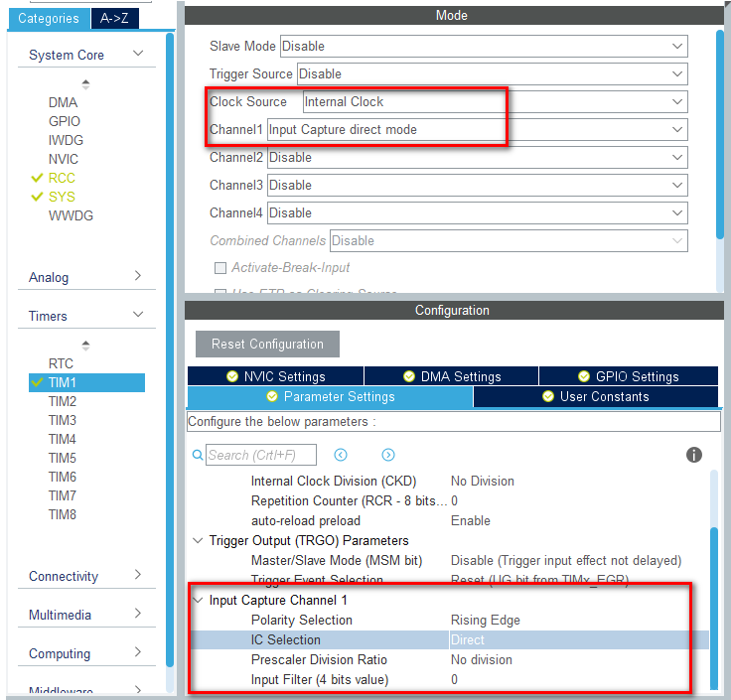Viewport: 731px width, 700px height.
Task: Click Prescaler Division Ratio value No division
Action: pyautogui.click(x=482, y=660)
